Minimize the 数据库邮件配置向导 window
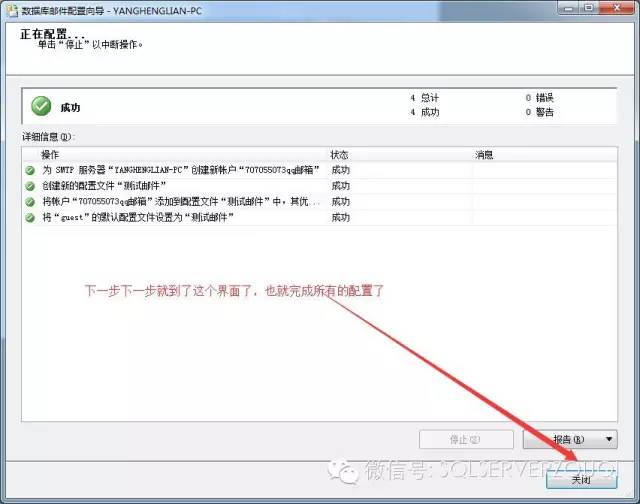Image resolution: width=640 pixels, height=504 pixels. 568,7
